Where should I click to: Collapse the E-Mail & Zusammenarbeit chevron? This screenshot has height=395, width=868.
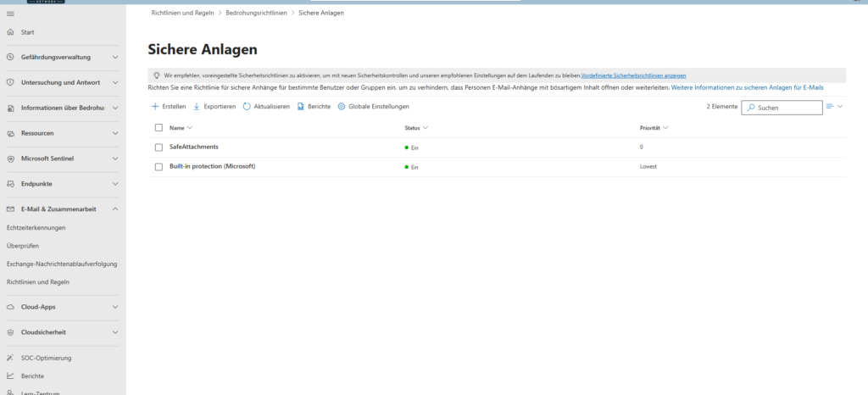(x=115, y=209)
